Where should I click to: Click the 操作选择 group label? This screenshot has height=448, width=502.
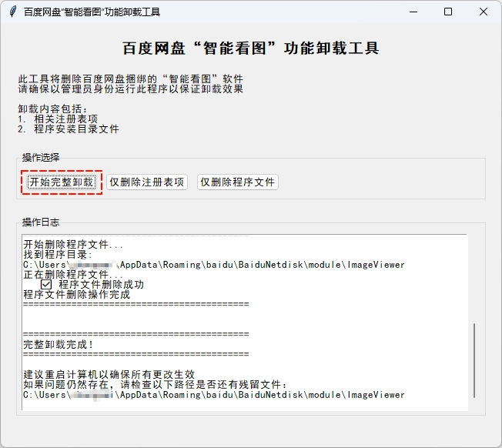click(x=41, y=157)
